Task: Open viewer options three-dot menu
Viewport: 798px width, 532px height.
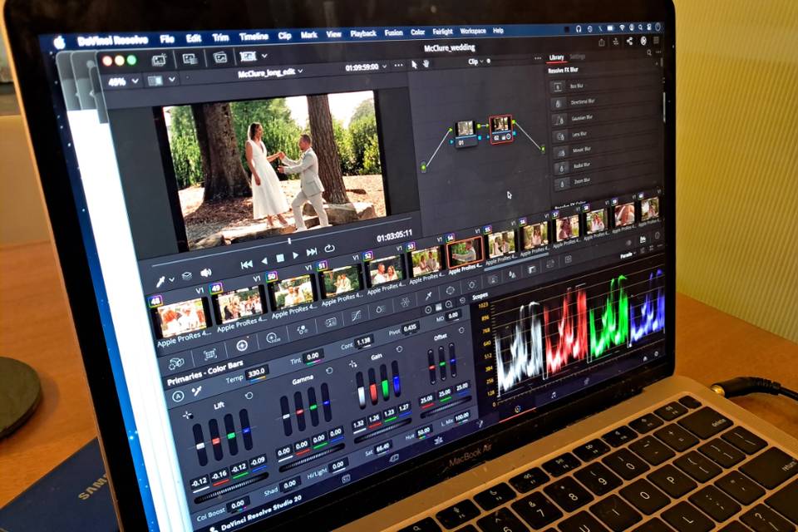Action: tap(398, 66)
